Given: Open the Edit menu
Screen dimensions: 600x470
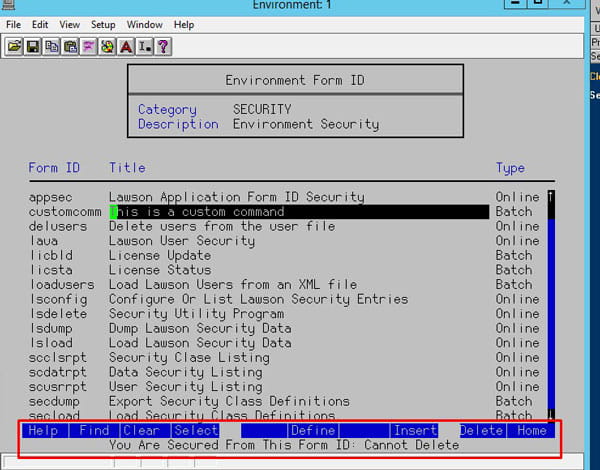Looking at the screenshot, I should (40, 25).
